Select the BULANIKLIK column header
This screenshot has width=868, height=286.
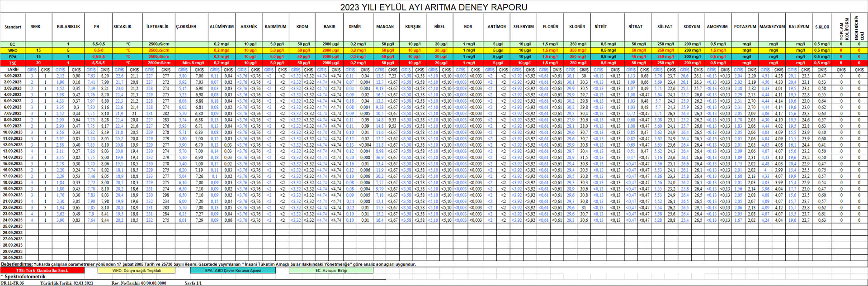point(68,27)
